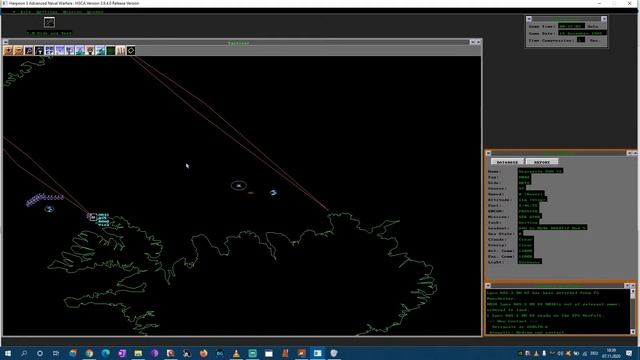Click the vertical bars toolbar icon
640x360 pixels.
pos(120,51)
